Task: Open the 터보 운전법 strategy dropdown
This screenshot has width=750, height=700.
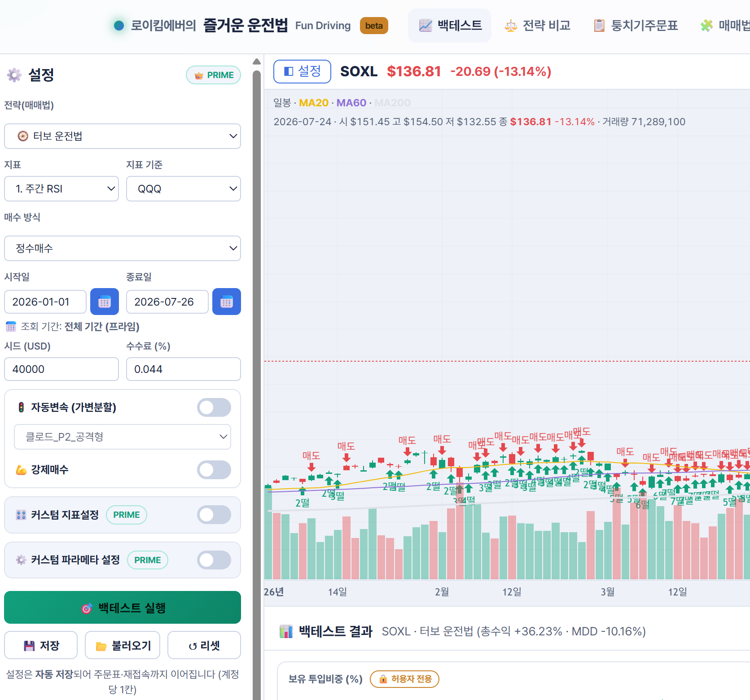Action: click(123, 136)
